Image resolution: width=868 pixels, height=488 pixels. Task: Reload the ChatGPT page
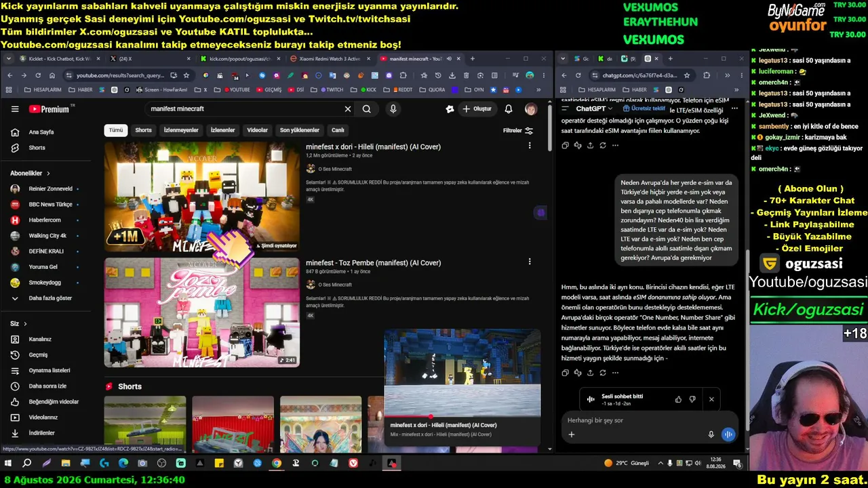tap(578, 75)
